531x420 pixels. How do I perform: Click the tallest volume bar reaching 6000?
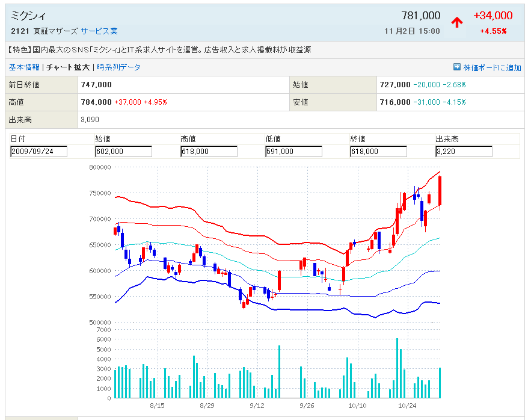397,368
